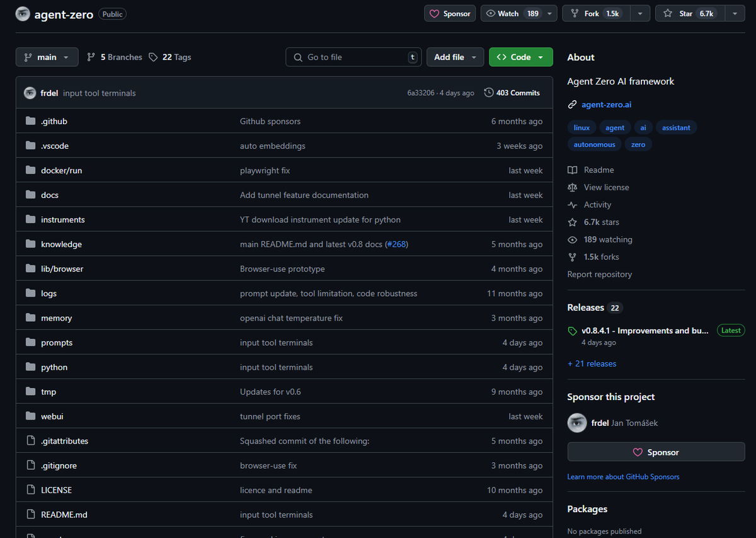Open the tmp folder name
This screenshot has height=538, width=756.
[x=49, y=392]
